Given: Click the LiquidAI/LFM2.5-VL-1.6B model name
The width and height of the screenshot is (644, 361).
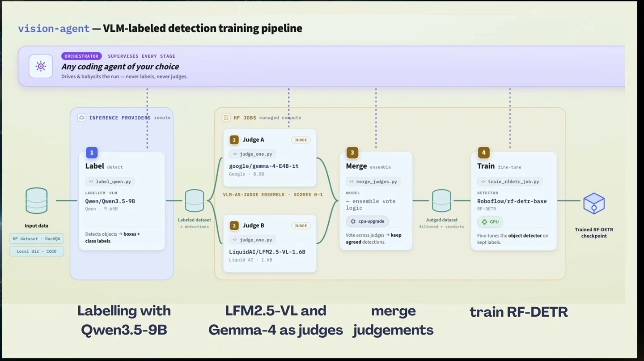Looking at the screenshot, I should click(x=267, y=252).
